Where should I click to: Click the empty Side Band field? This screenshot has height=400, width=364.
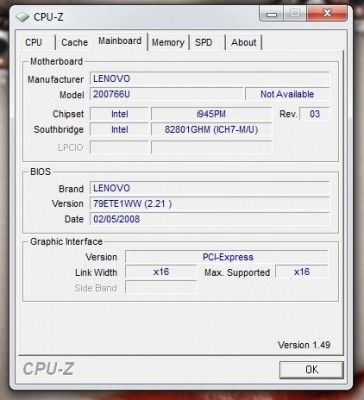pos(161,287)
